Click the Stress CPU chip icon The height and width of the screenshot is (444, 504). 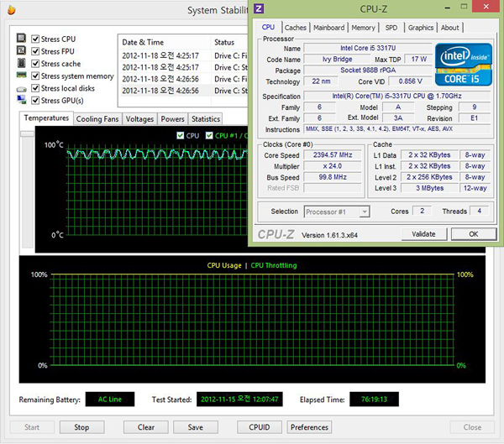click(22, 38)
